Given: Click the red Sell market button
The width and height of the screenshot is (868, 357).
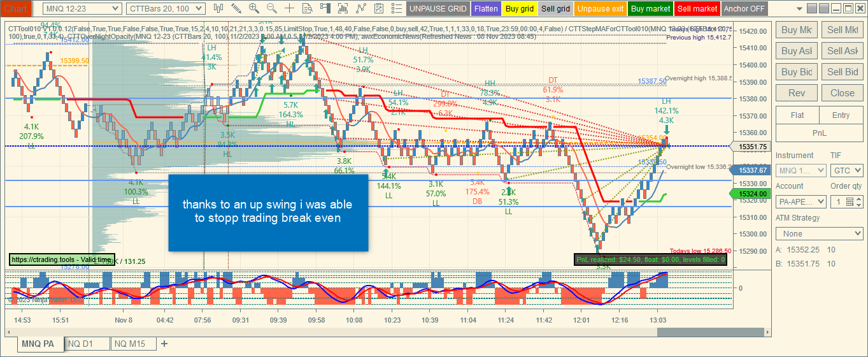Looking at the screenshot, I should (697, 9).
